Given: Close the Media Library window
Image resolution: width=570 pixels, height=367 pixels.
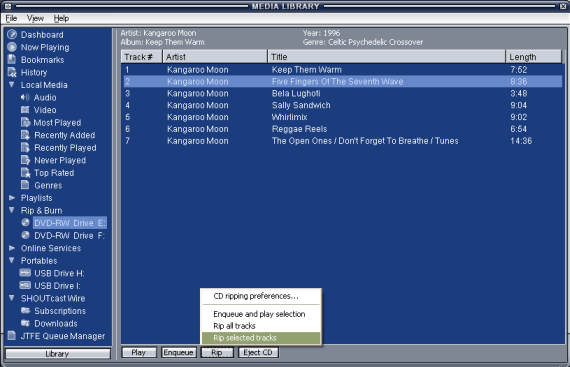Looking at the screenshot, I should [x=563, y=6].
